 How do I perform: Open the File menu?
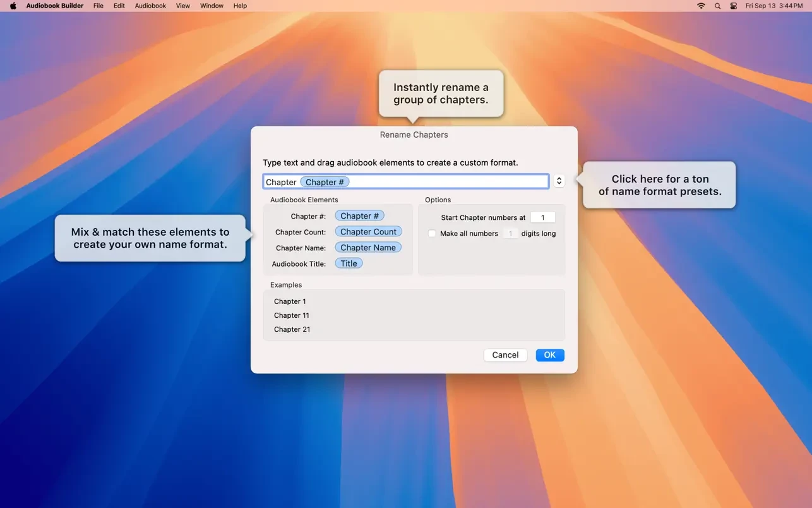99,6
